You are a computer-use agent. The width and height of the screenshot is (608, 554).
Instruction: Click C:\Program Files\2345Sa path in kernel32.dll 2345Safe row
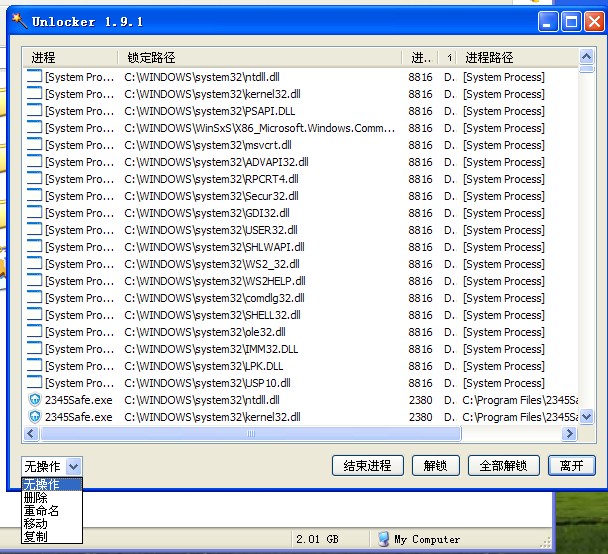click(x=520, y=417)
